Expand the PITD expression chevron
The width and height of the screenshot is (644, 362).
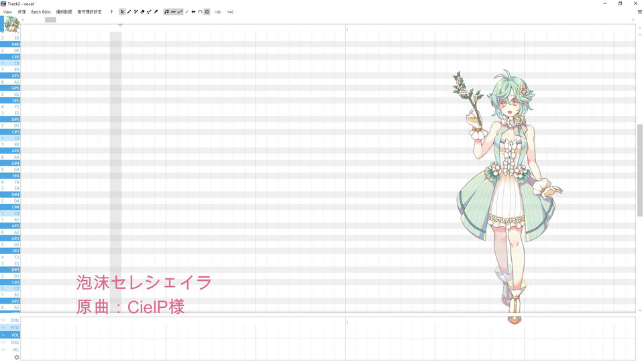pyautogui.click(x=3, y=328)
